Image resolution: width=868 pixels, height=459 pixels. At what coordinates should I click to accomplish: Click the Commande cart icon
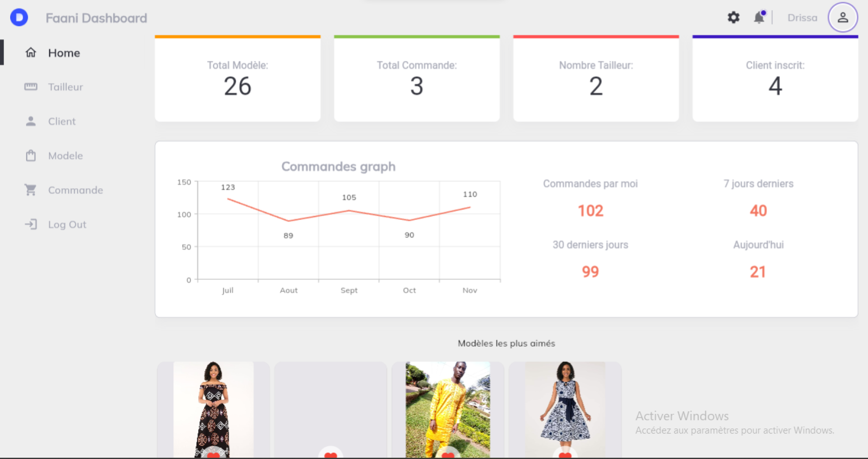pyautogui.click(x=30, y=190)
